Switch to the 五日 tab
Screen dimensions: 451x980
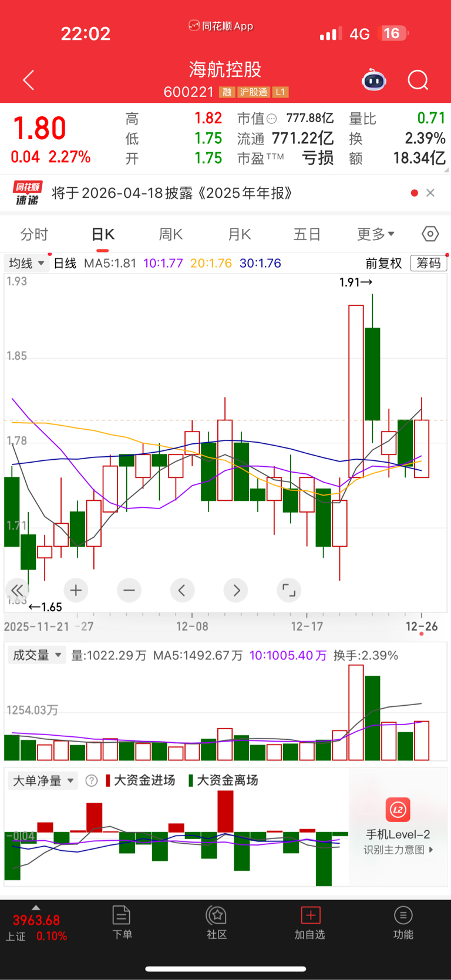[307, 234]
